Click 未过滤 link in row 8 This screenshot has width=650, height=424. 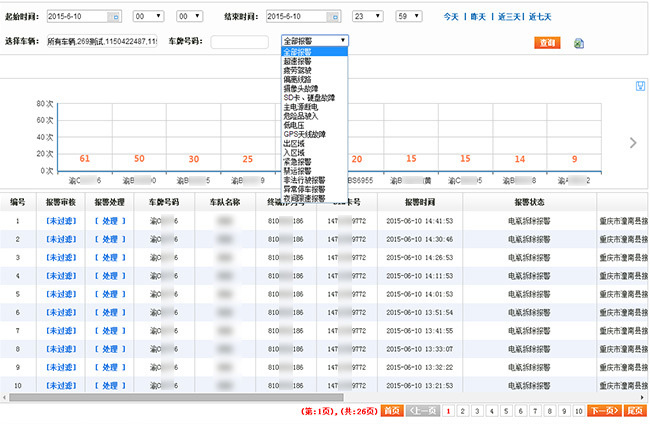click(x=61, y=349)
